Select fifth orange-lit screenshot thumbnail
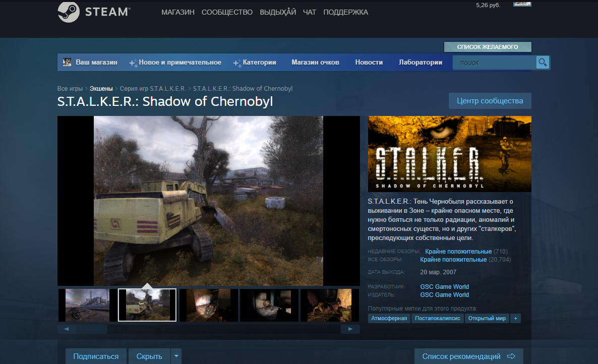 [330, 305]
